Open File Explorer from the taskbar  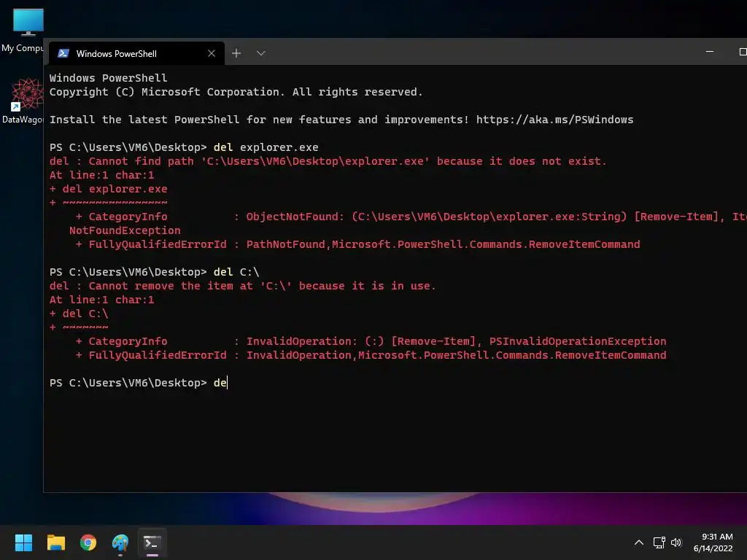pos(55,542)
